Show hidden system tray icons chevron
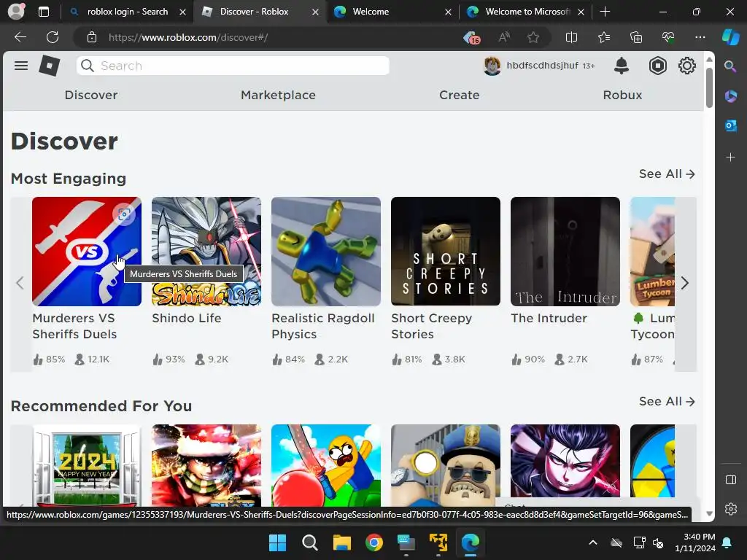Image resolution: width=747 pixels, height=560 pixels. 593,542
